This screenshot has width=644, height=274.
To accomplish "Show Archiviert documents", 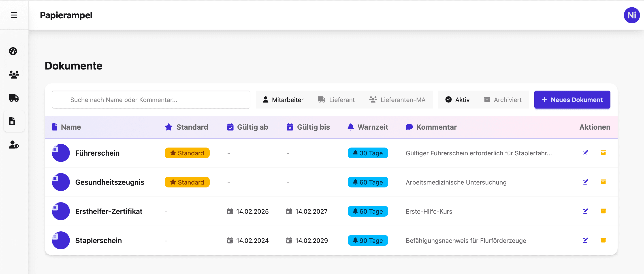I will 503,100.
